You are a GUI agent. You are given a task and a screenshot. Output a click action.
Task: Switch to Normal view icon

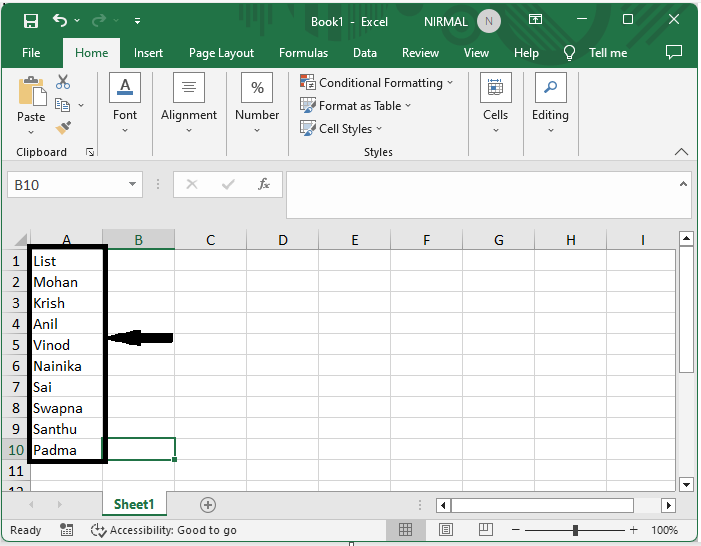point(405,530)
